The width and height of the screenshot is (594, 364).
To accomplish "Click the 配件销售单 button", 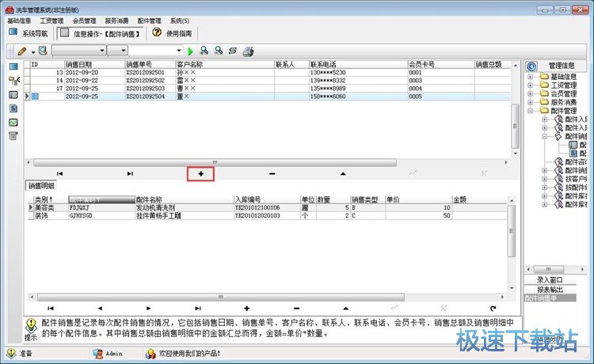I will click(x=550, y=298).
